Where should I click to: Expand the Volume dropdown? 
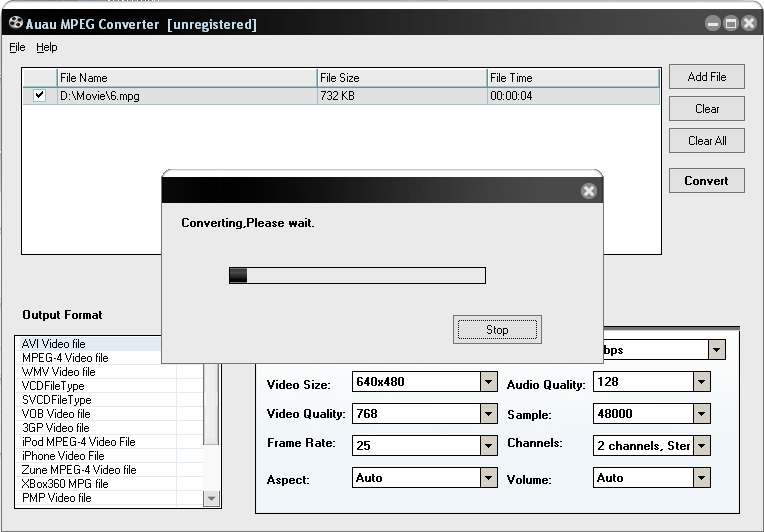coord(702,478)
